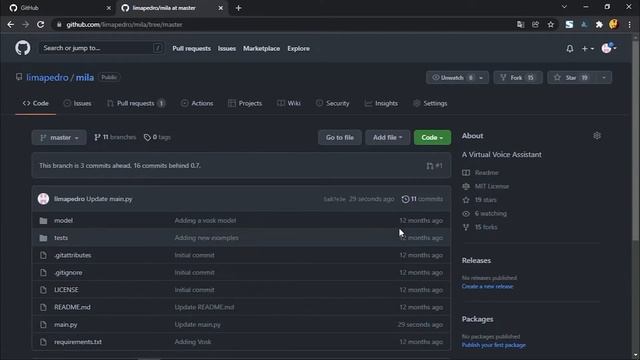
Task: View the 11 branches link
Action: point(115,138)
